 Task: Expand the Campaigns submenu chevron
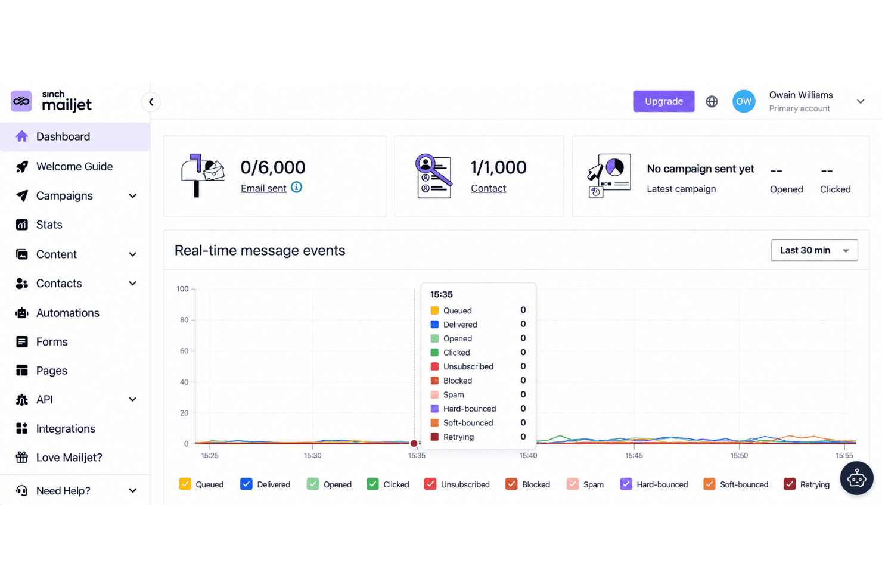(x=133, y=196)
